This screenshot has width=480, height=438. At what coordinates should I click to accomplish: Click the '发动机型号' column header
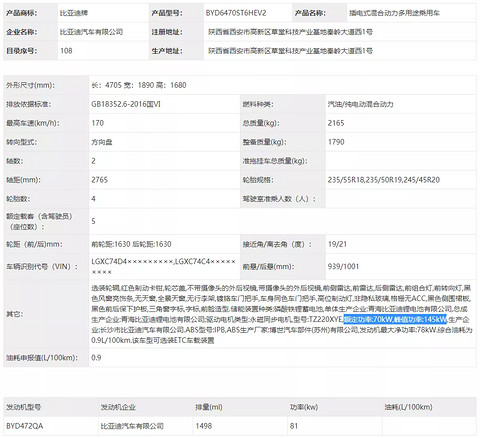tap(24, 407)
